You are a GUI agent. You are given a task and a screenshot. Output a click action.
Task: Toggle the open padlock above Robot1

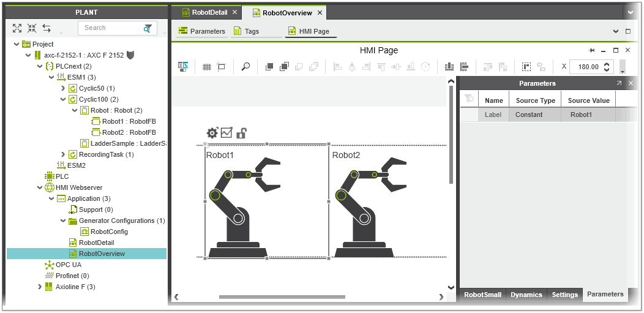tap(242, 133)
